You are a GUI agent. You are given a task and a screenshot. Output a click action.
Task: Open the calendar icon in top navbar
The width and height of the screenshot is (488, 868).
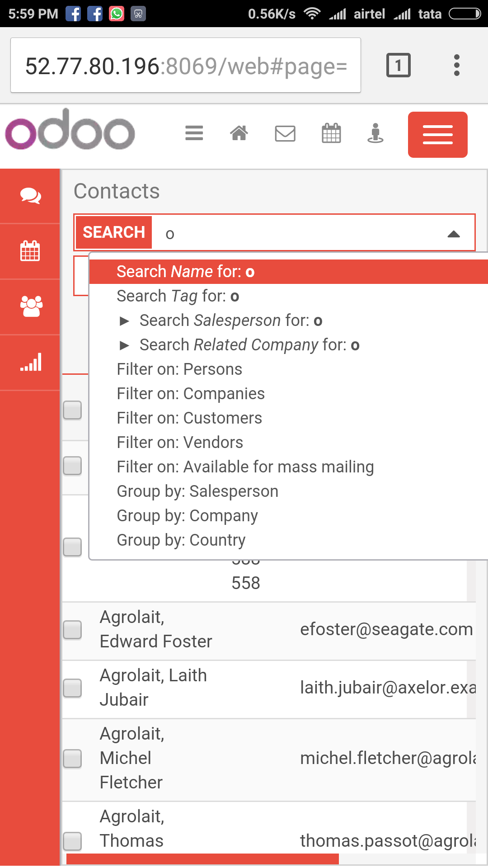pos(331,133)
